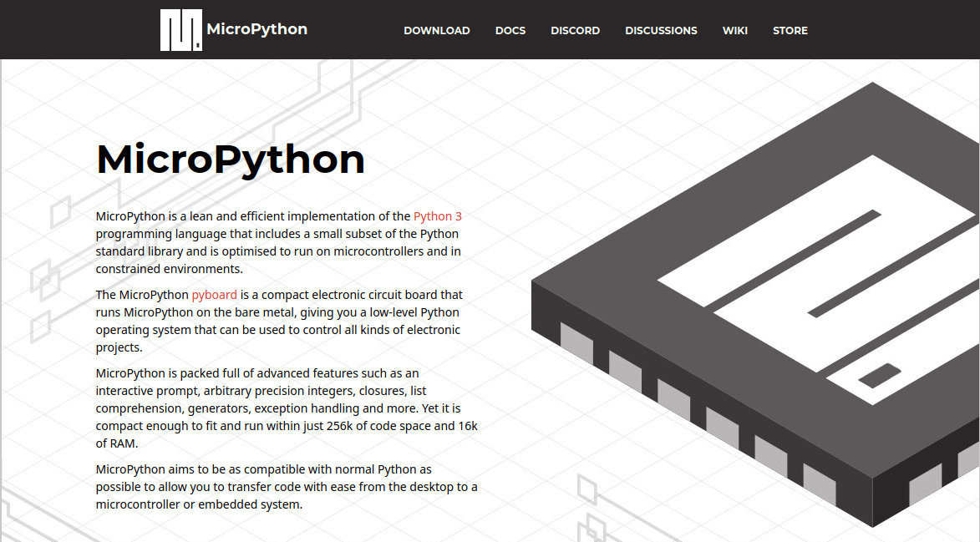Open the DOWNLOAD menu item

click(x=437, y=31)
